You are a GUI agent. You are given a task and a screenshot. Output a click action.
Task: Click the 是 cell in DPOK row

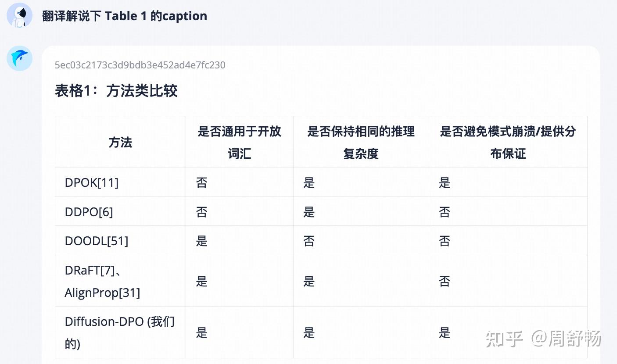point(309,183)
